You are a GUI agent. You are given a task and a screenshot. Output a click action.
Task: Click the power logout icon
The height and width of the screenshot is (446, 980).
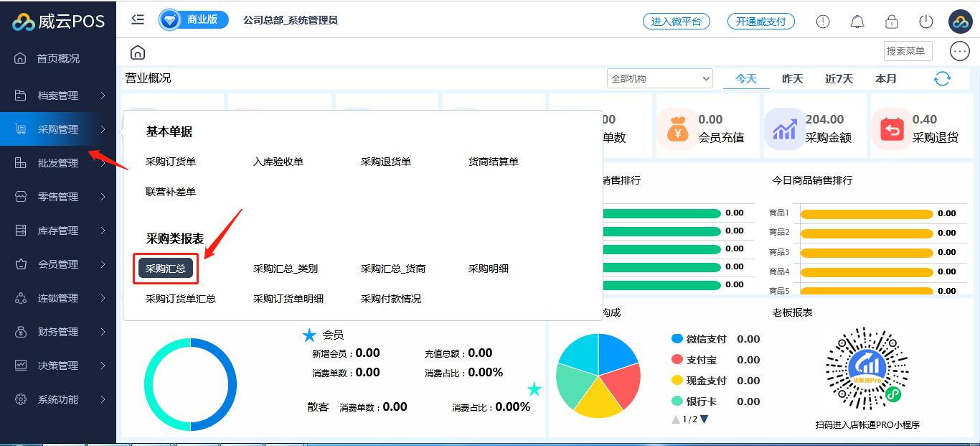click(926, 22)
